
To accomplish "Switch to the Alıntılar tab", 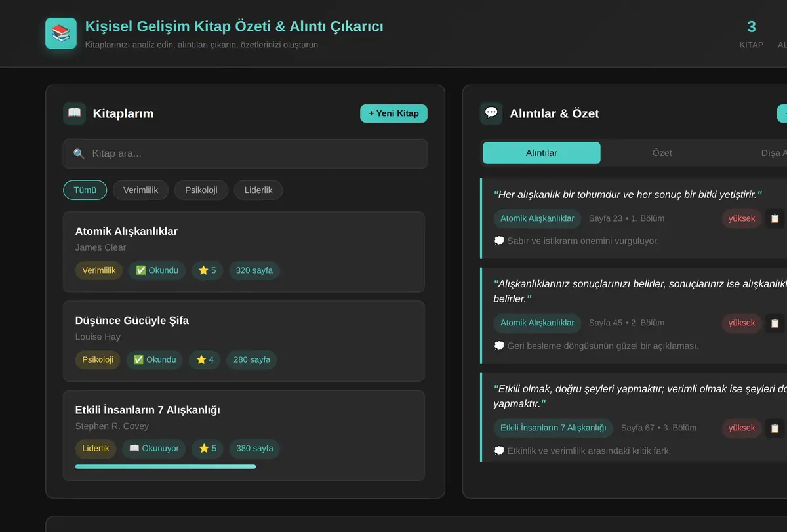I will 542,153.
